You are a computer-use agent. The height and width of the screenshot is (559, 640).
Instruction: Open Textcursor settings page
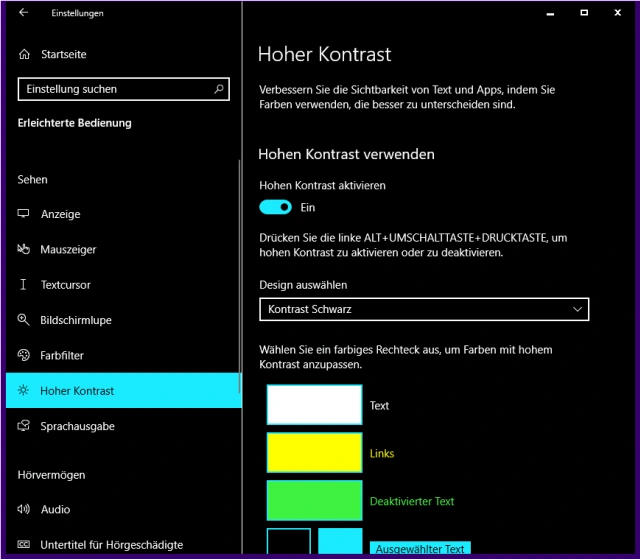tap(124, 285)
